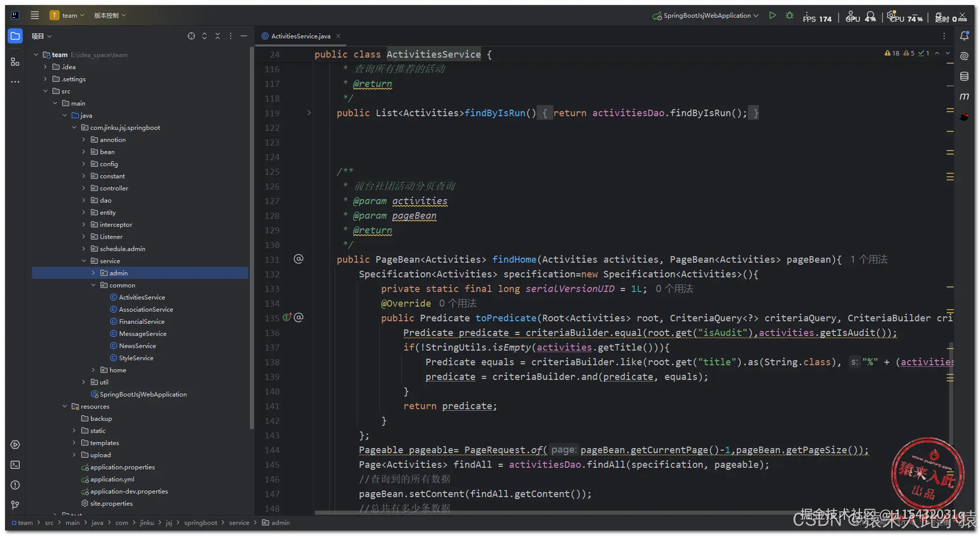
Task: Expand the admin service package
Action: (x=93, y=273)
